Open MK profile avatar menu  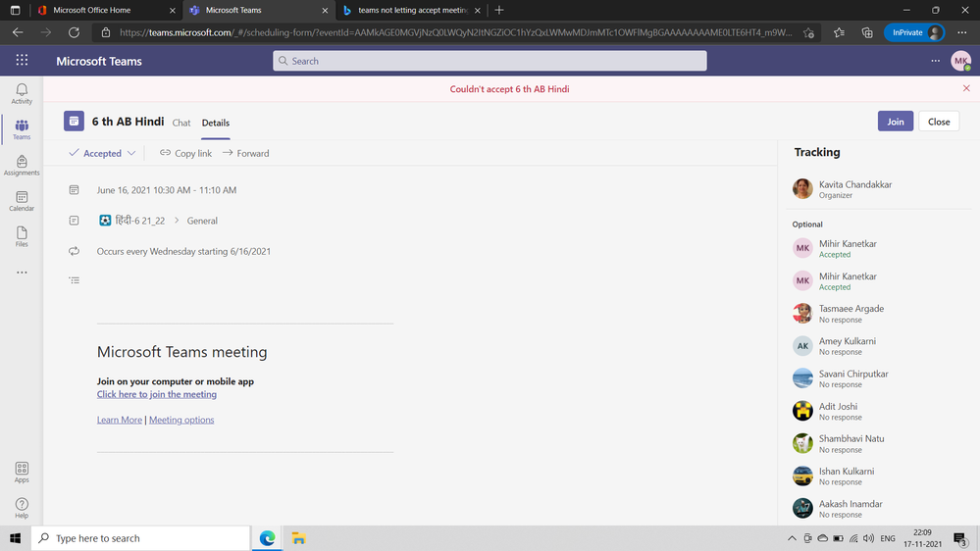pos(960,61)
